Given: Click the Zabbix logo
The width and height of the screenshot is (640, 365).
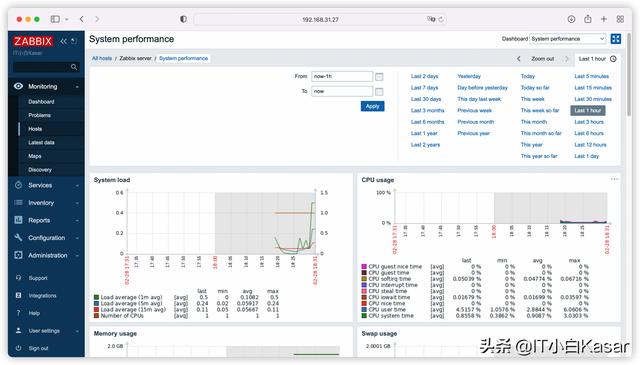Looking at the screenshot, I should 33,41.
